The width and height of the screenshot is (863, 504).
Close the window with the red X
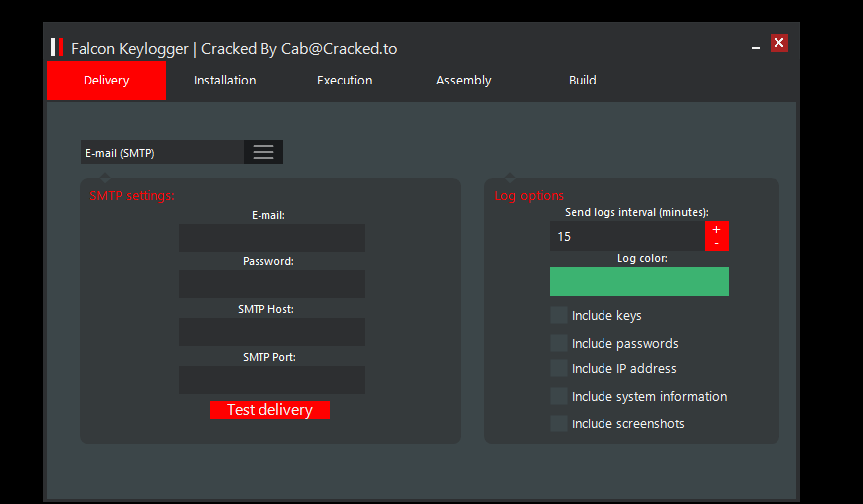[x=778, y=43]
